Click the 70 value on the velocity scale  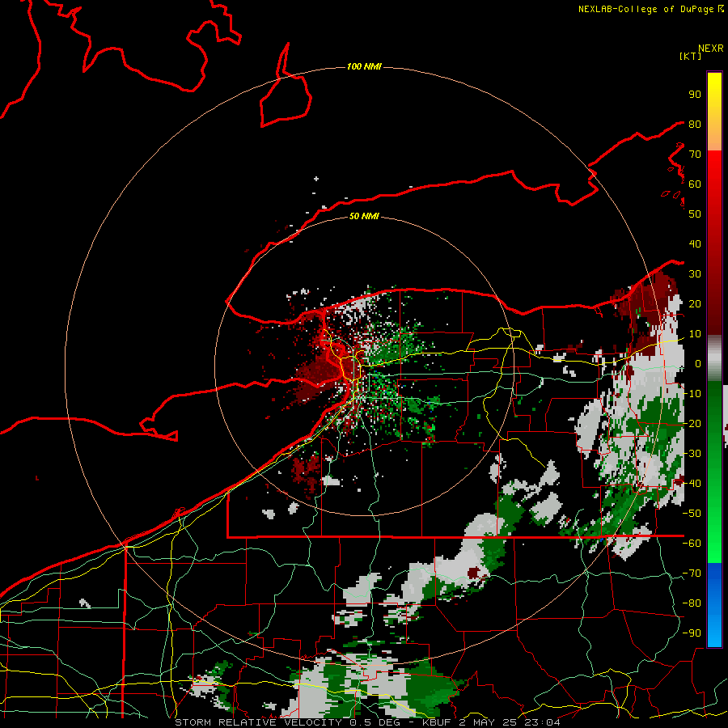click(x=695, y=154)
